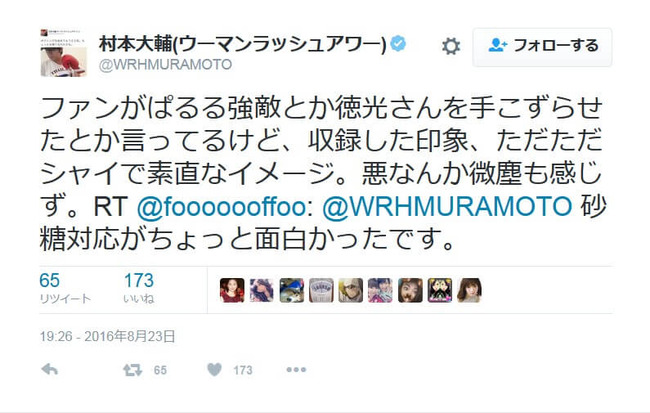
Task: Open the author's profile avatar
Action: pos(63,53)
